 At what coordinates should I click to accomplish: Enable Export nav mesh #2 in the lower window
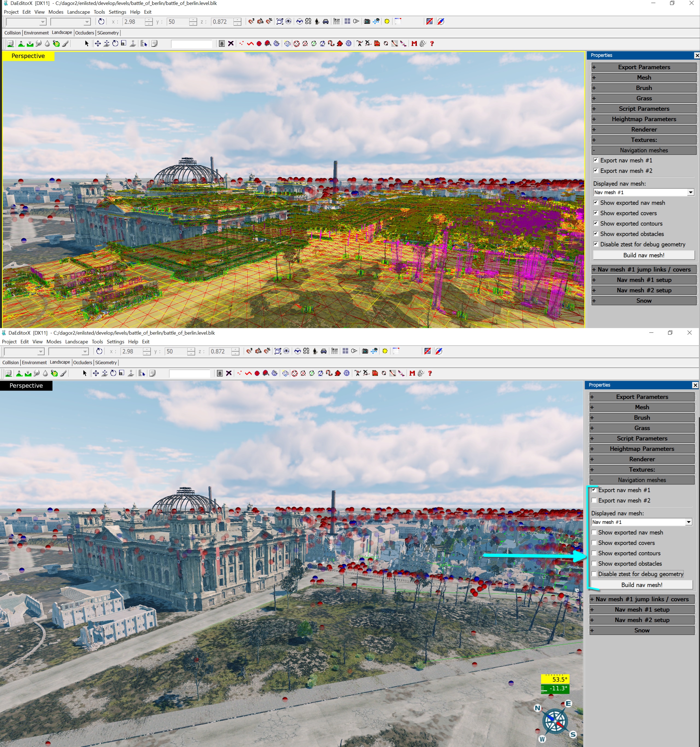point(594,500)
